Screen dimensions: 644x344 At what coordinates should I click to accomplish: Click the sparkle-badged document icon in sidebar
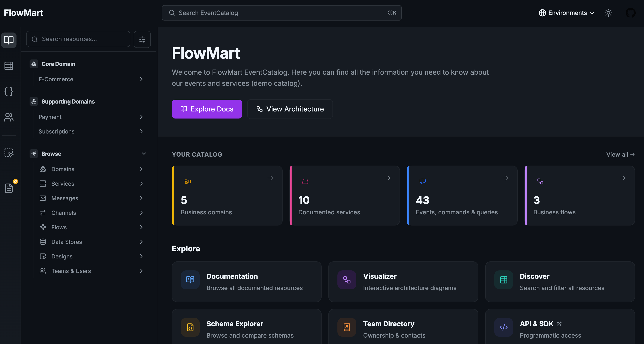pyautogui.click(x=9, y=188)
